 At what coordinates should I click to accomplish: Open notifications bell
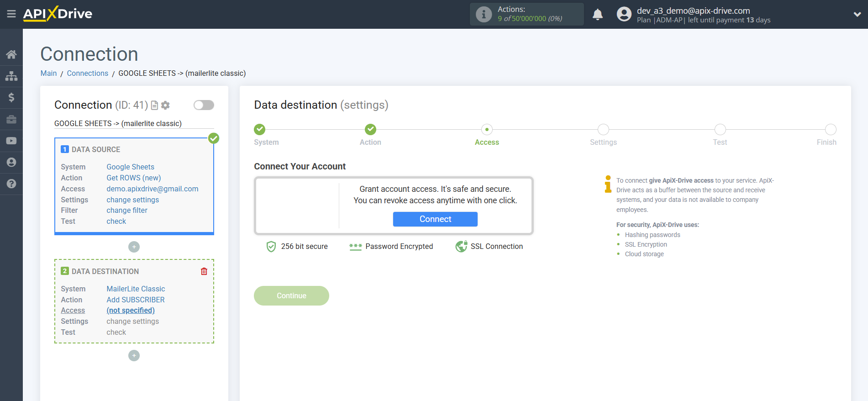pyautogui.click(x=598, y=14)
